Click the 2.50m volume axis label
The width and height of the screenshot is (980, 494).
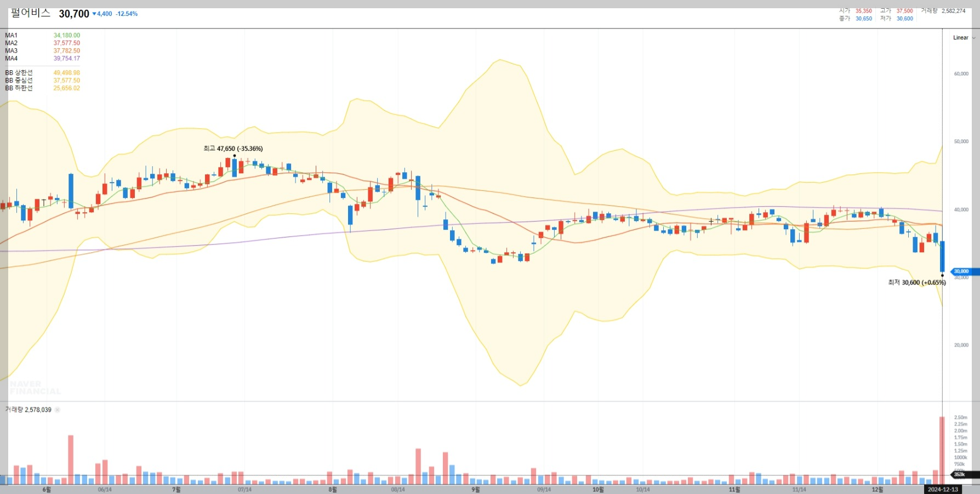pyautogui.click(x=960, y=417)
